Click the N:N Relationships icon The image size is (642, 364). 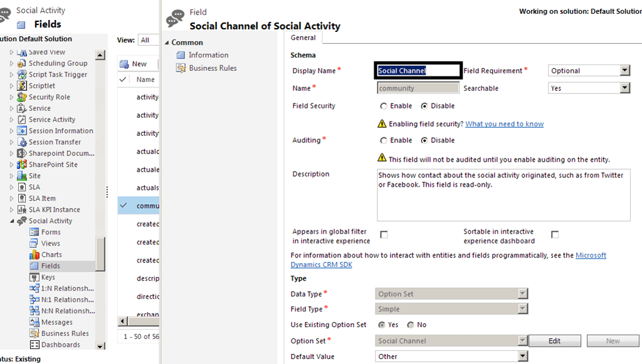tap(34, 311)
